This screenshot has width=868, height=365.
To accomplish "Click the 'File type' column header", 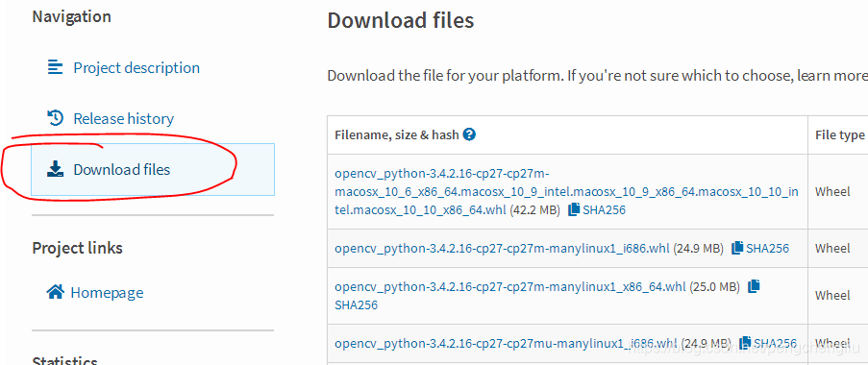I will (839, 134).
